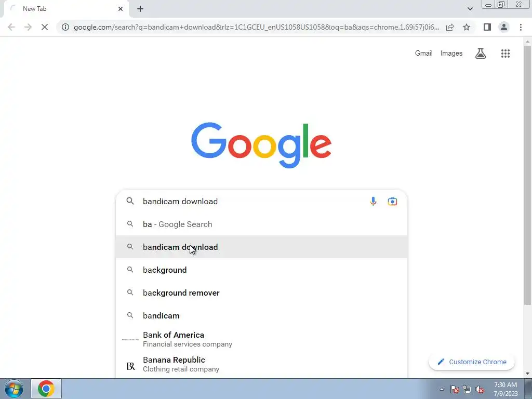Click the voice search microphone icon
The height and width of the screenshot is (399, 532).
click(373, 201)
